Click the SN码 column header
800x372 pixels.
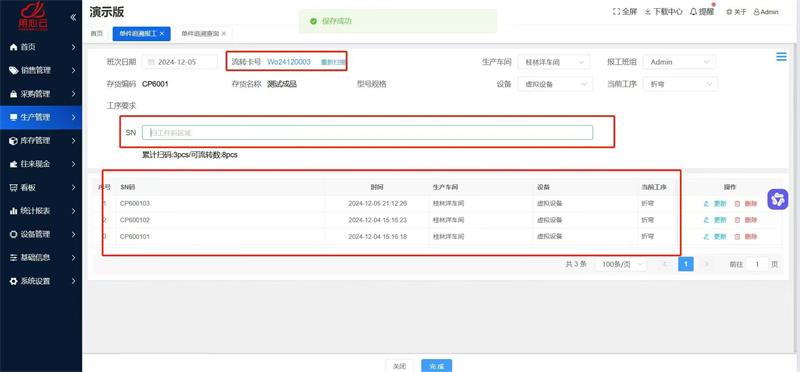pos(128,187)
